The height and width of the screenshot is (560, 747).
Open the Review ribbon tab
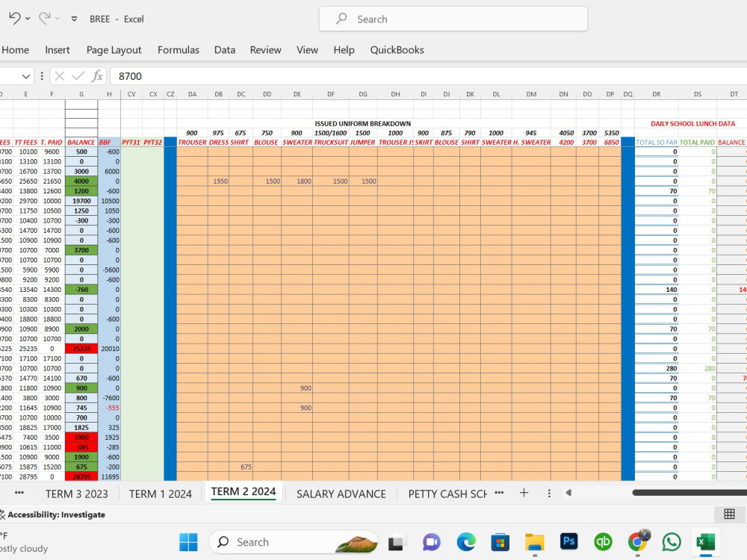pos(265,50)
